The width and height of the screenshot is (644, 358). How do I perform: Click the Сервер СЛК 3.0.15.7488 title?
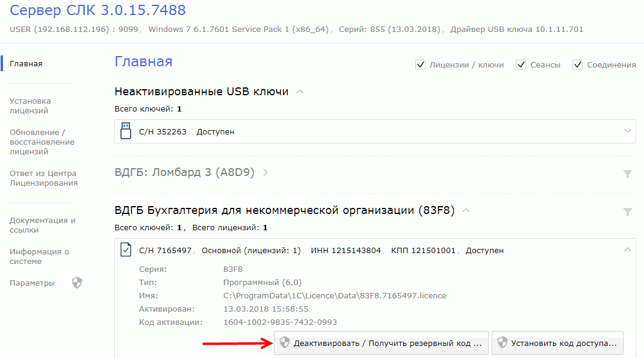click(98, 10)
